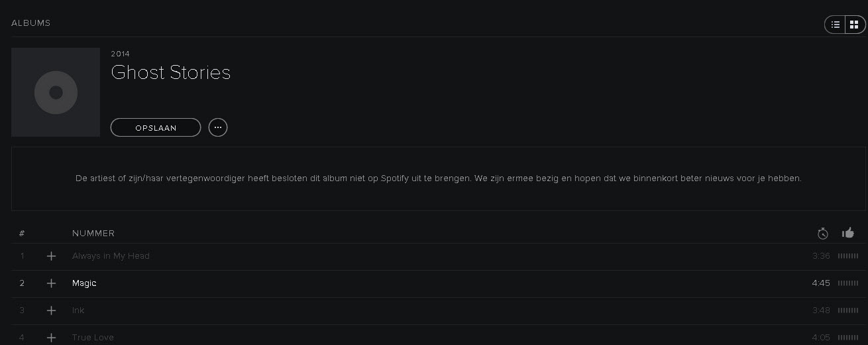The height and width of the screenshot is (345, 868).
Task: Add Magic track with plus icon
Action: [x=51, y=283]
